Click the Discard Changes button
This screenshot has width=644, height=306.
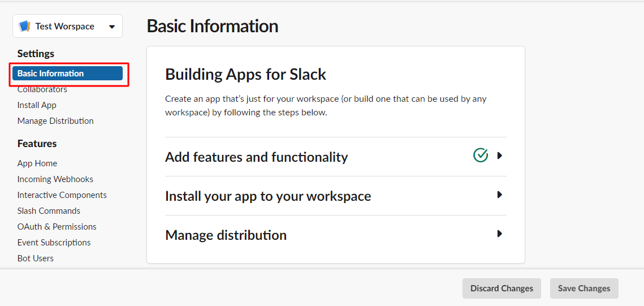click(x=502, y=288)
